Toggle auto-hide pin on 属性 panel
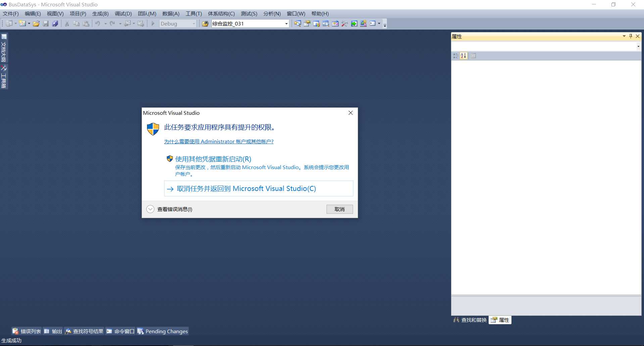644x346 pixels. [x=631, y=36]
